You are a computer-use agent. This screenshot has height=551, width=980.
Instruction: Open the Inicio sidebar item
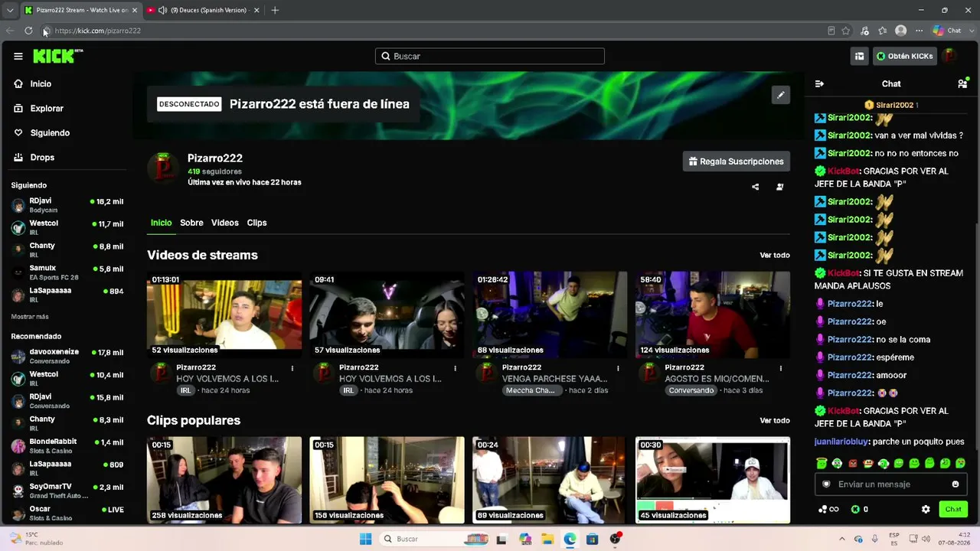(x=41, y=83)
